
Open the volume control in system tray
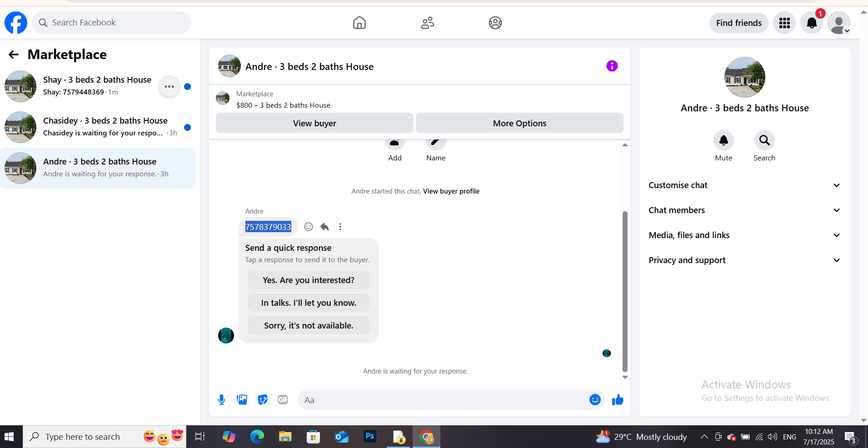[x=772, y=437]
